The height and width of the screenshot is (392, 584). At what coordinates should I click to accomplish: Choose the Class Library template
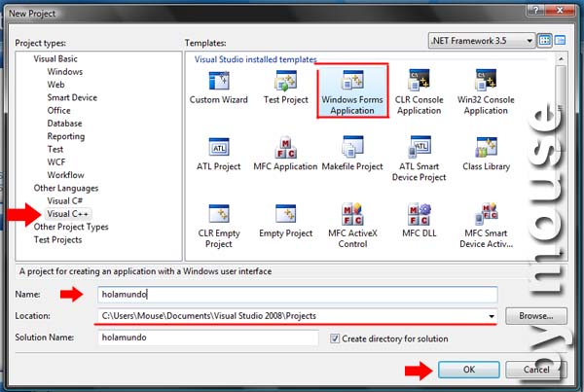[x=486, y=154]
